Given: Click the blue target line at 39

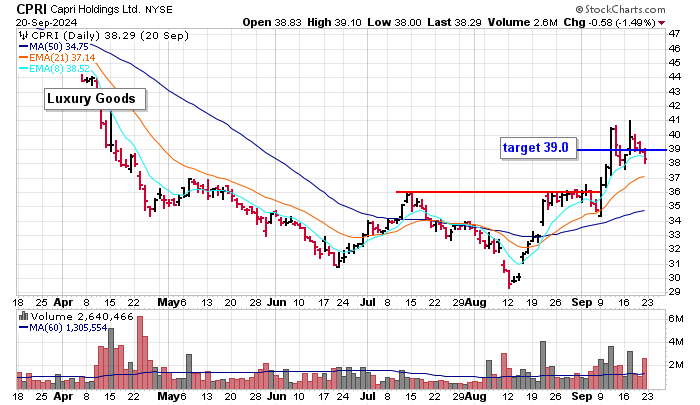Looking at the screenshot, I should [x=622, y=150].
